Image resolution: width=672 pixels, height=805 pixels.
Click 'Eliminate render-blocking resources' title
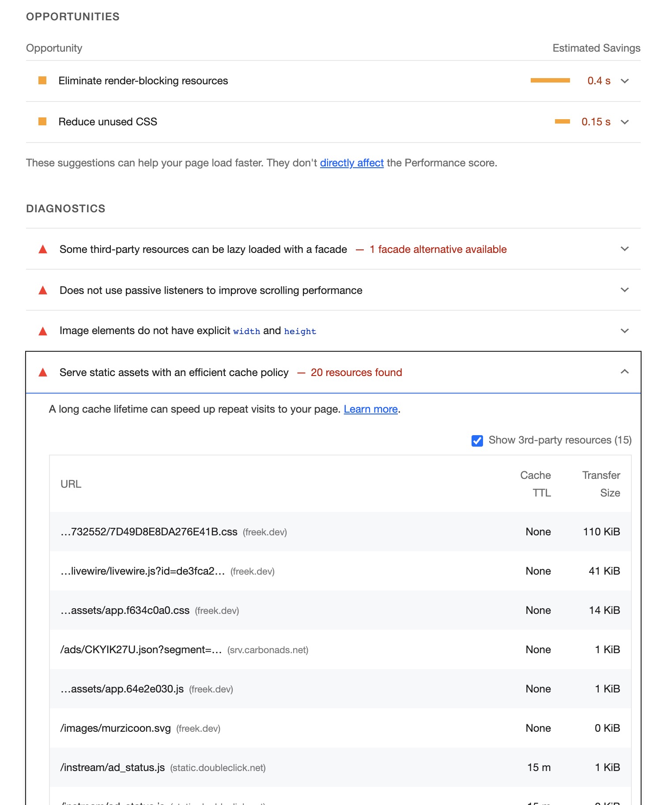[143, 81]
